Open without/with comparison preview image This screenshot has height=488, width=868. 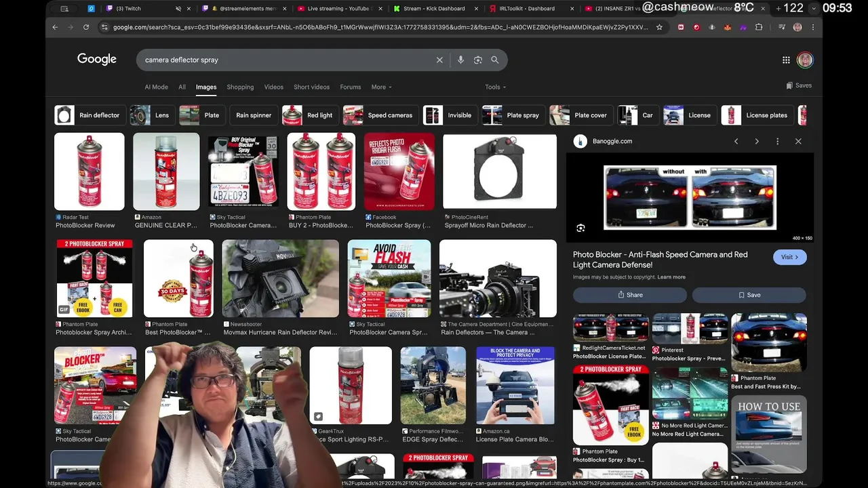tap(690, 197)
